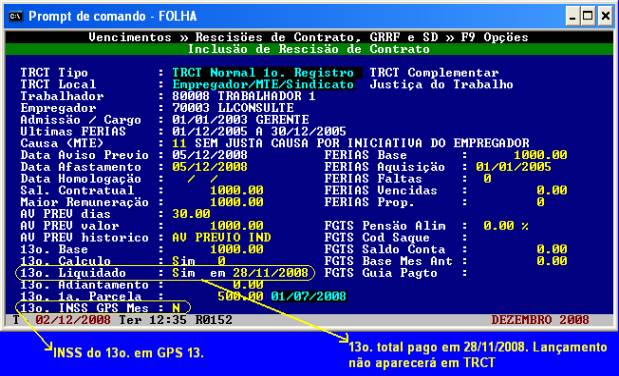Image resolution: width=619 pixels, height=376 pixels.
Task: Click DEZEMBRO 2008 in status bar
Action: pyautogui.click(x=540, y=320)
